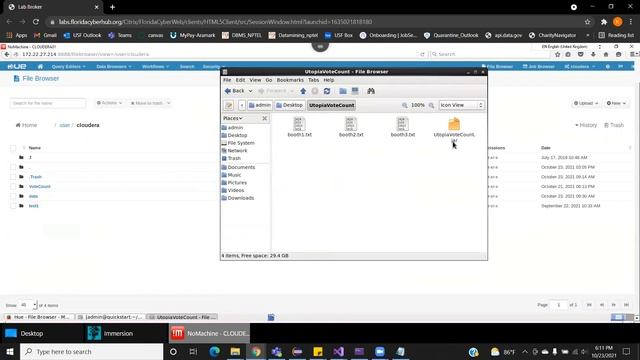Image resolution: width=640 pixels, height=360 pixels.
Task: Open Microsoft Edge from the Windows taskbar
Action: pyautogui.click(x=215, y=351)
